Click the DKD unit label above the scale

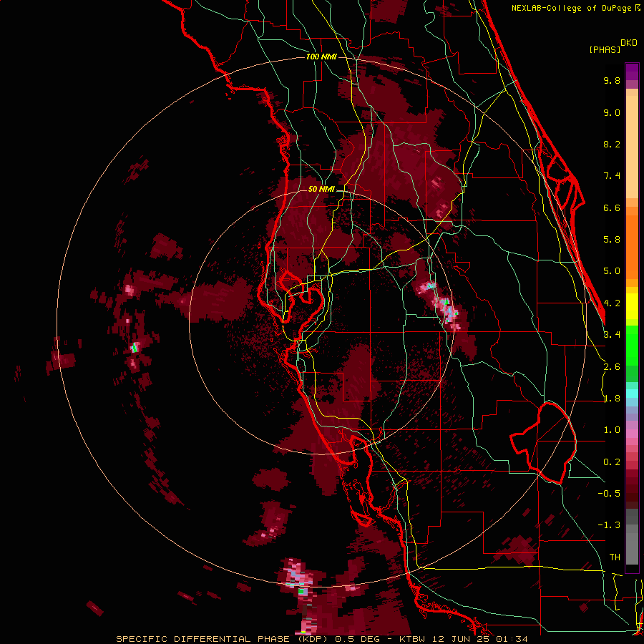629,43
